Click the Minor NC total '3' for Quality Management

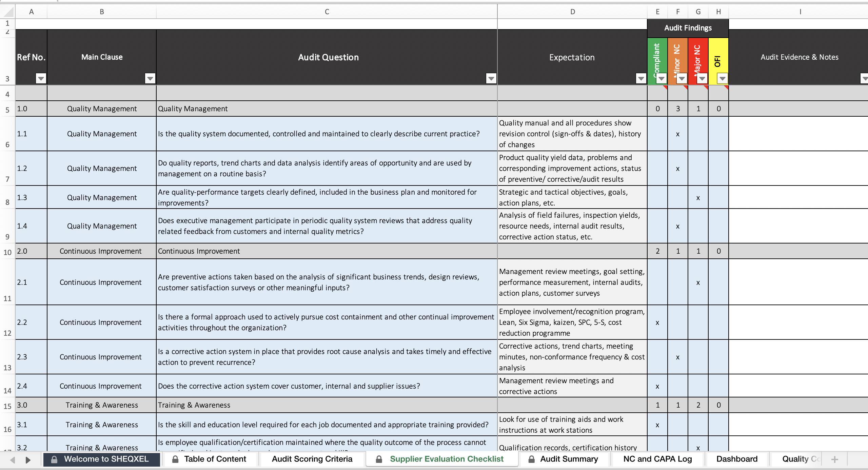678,109
